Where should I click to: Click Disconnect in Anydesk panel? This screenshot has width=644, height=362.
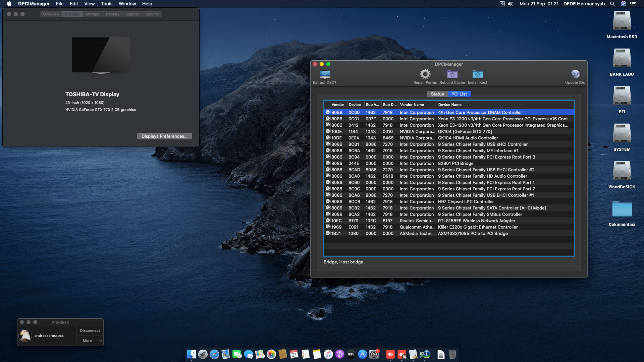(90, 330)
